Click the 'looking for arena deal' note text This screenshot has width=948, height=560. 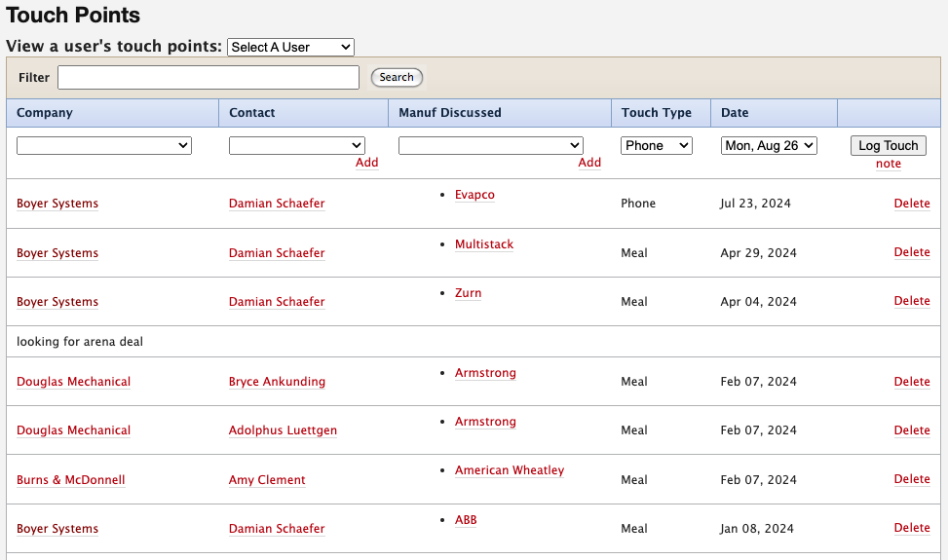(x=80, y=342)
